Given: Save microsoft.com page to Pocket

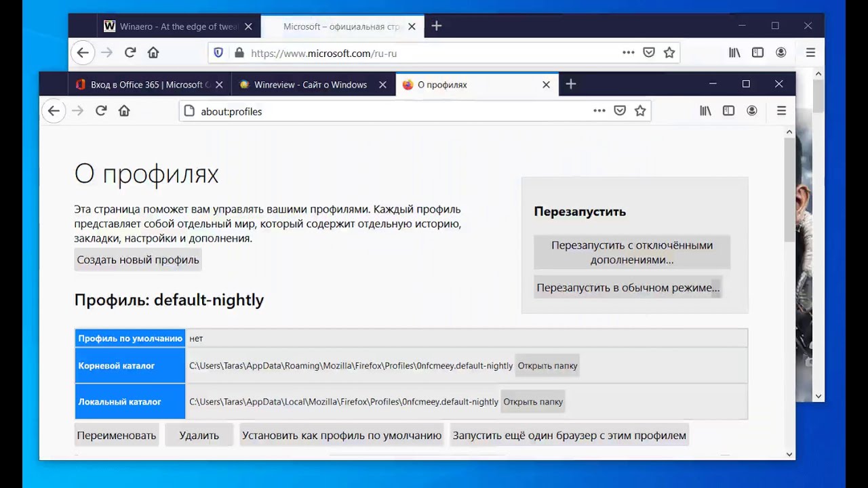Looking at the screenshot, I should click(x=649, y=53).
